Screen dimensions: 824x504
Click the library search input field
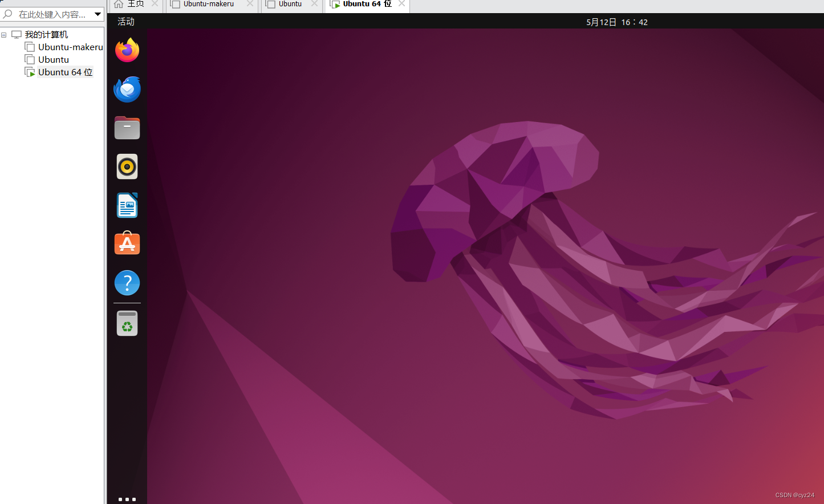point(52,14)
